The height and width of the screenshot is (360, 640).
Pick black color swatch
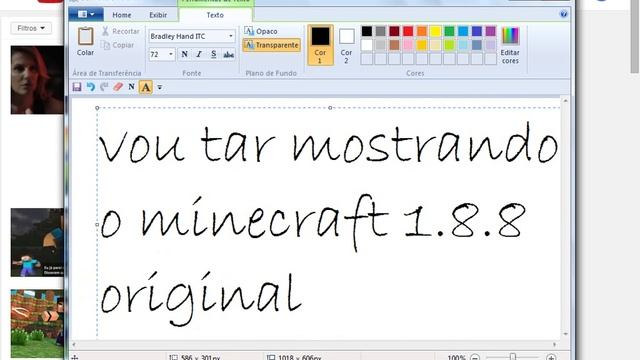point(367,31)
